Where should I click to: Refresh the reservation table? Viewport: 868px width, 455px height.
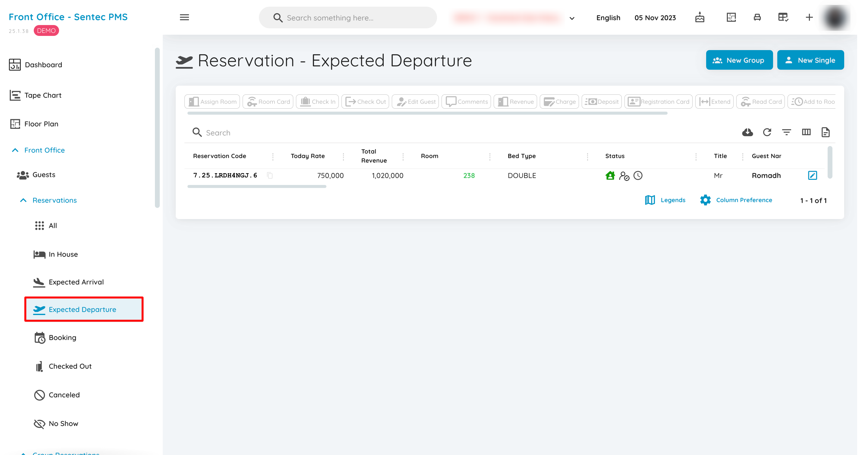pyautogui.click(x=767, y=132)
